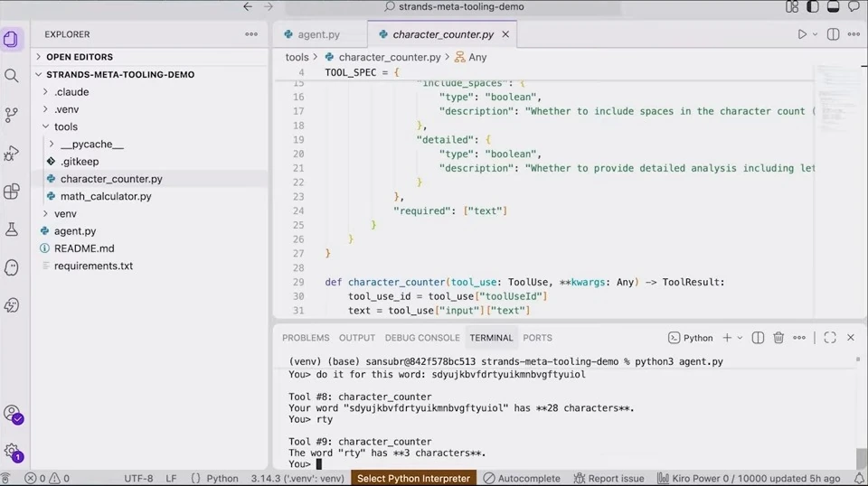The height and width of the screenshot is (486, 868).
Task: Toggle Autocomplete in status bar
Action: tap(522, 479)
